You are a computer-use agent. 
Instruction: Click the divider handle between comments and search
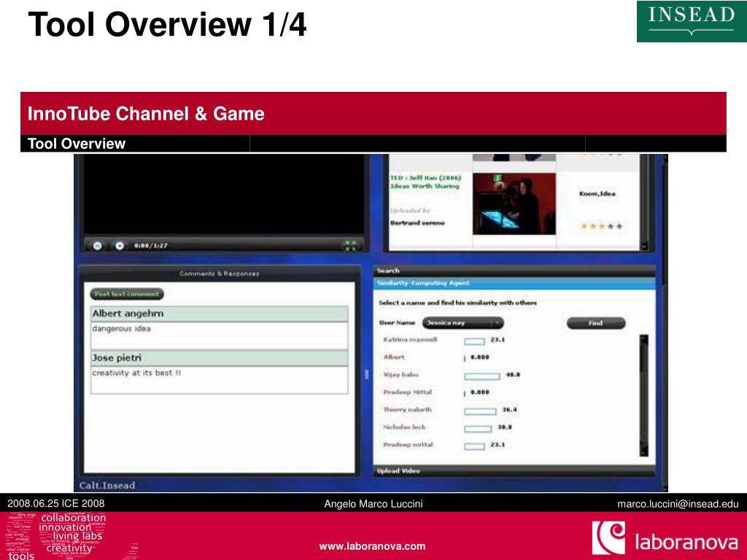(366, 374)
